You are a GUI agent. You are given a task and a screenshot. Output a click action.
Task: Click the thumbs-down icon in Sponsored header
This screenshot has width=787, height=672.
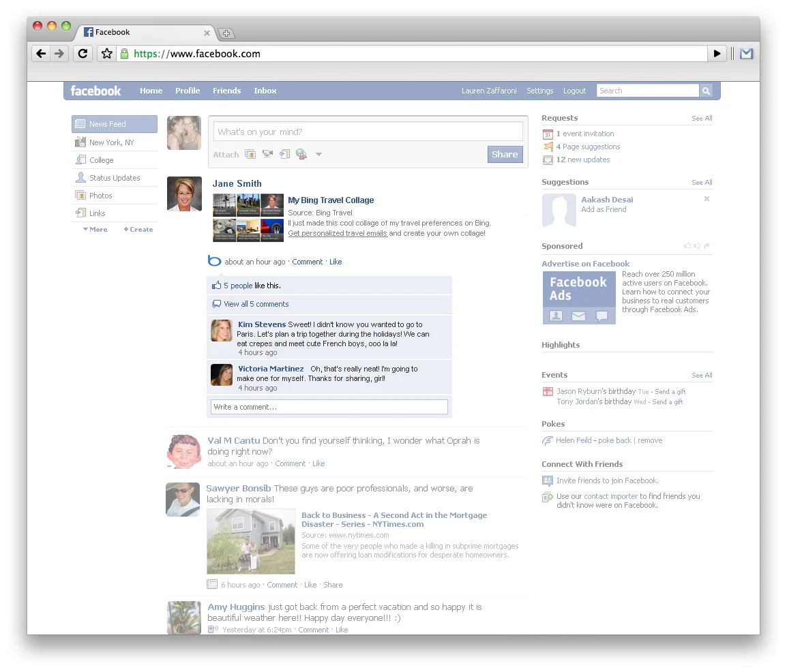pos(697,246)
